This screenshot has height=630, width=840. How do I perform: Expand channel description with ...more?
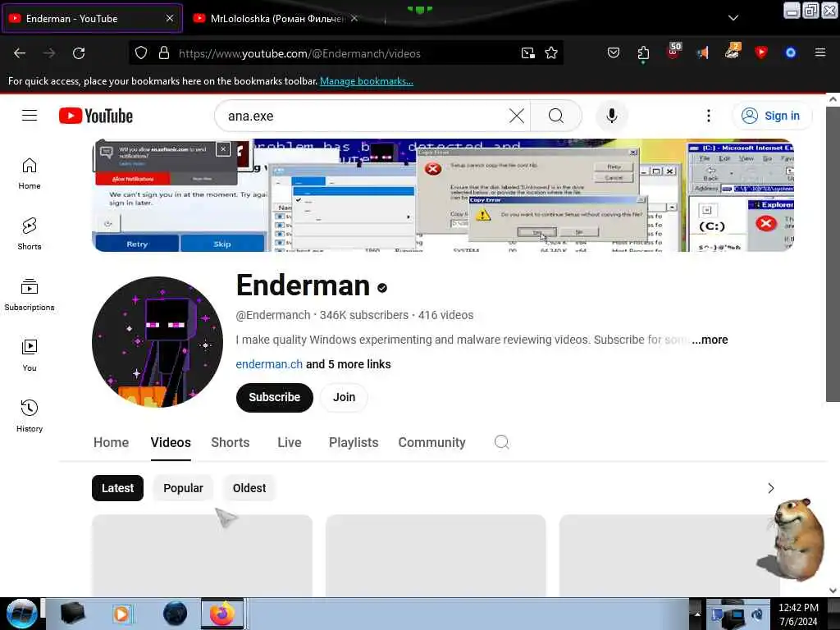click(x=710, y=340)
